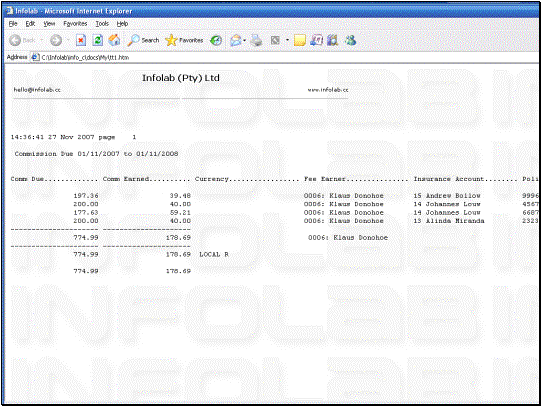Print the page with printer icon

point(256,41)
